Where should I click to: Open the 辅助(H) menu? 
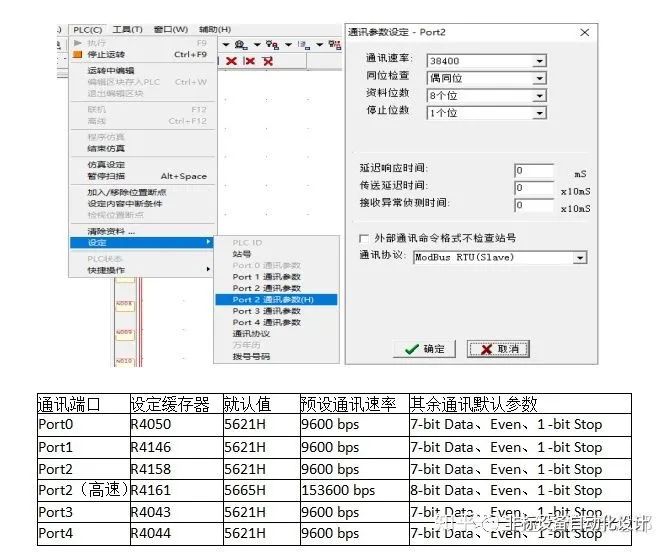click(x=215, y=29)
